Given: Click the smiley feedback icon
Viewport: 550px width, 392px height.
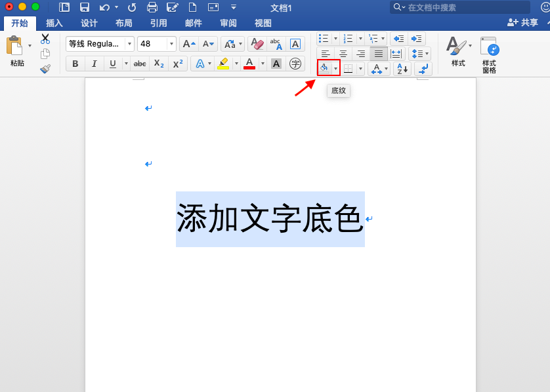Looking at the screenshot, I should [545, 7].
